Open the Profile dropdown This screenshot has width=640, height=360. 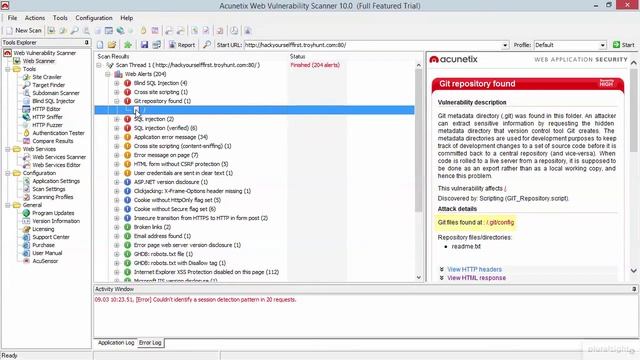603,45
